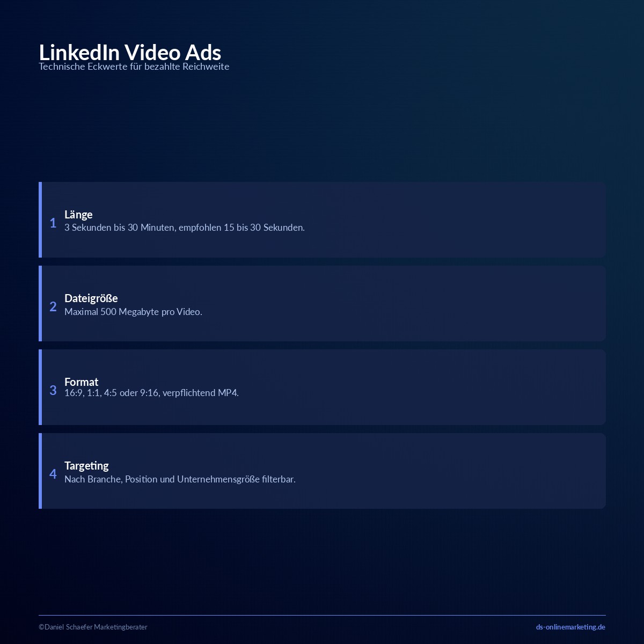The height and width of the screenshot is (644, 644).
Task: Select the 'Targeting' heading
Action: coord(86,466)
